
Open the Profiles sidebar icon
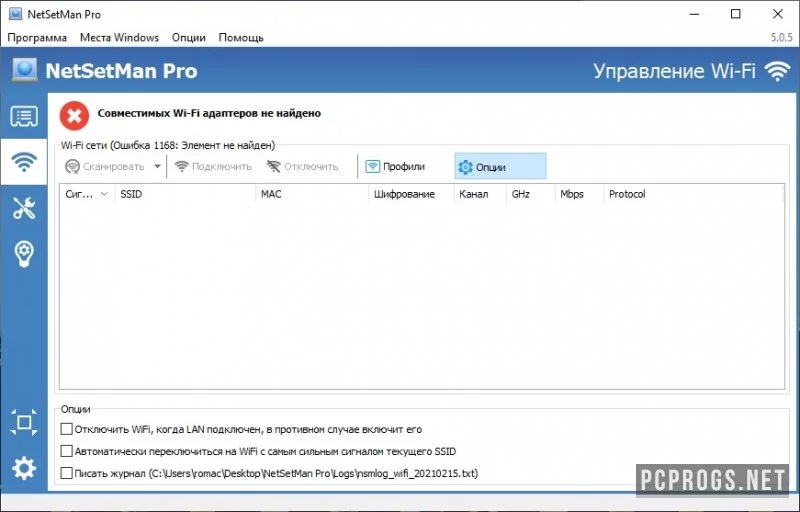[24, 117]
